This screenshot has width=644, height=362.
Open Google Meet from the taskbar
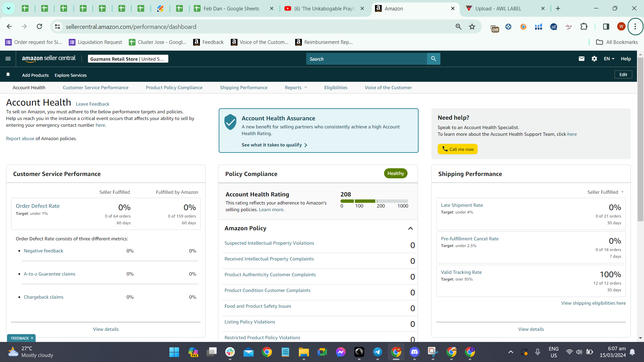click(322, 352)
